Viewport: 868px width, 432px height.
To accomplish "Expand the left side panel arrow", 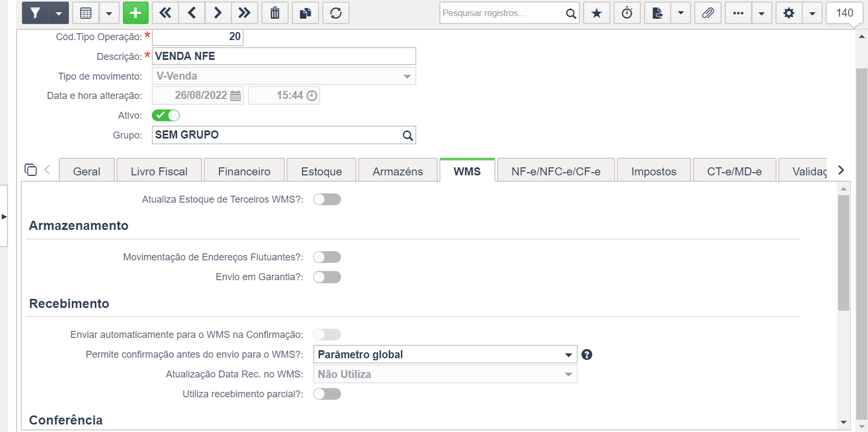I will tap(4, 217).
